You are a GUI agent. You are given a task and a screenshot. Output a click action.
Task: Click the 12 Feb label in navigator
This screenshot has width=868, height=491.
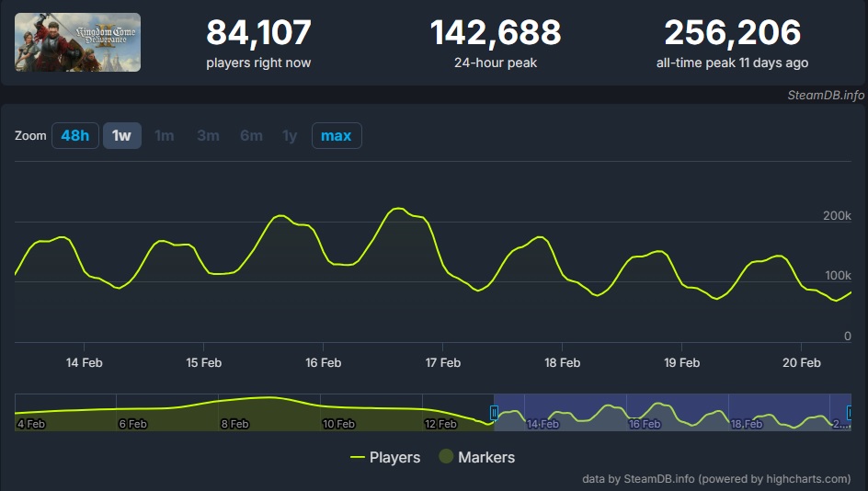(x=440, y=424)
